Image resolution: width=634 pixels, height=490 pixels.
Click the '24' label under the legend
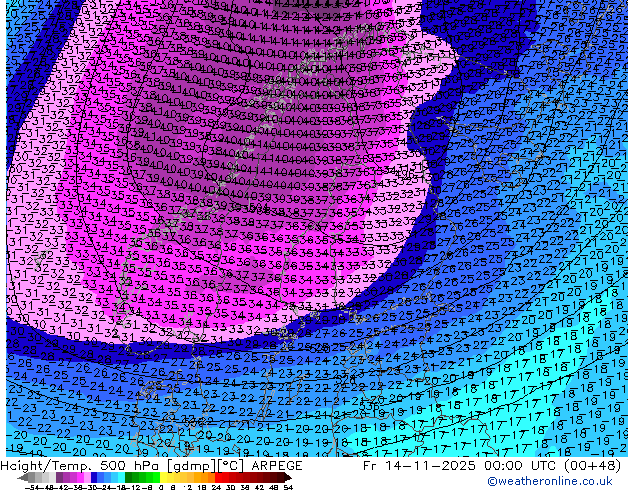pyautogui.click(x=216, y=488)
